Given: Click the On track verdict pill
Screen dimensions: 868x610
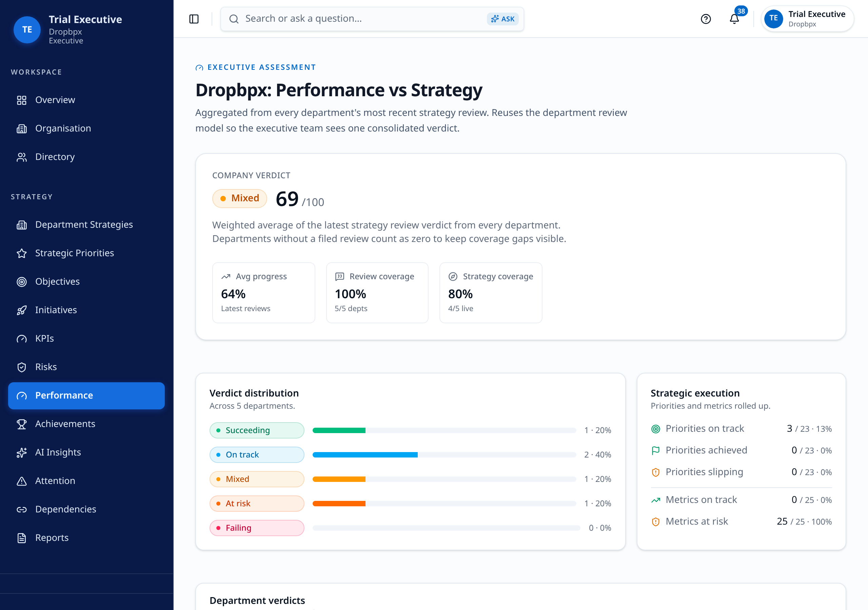Looking at the screenshot, I should point(257,455).
